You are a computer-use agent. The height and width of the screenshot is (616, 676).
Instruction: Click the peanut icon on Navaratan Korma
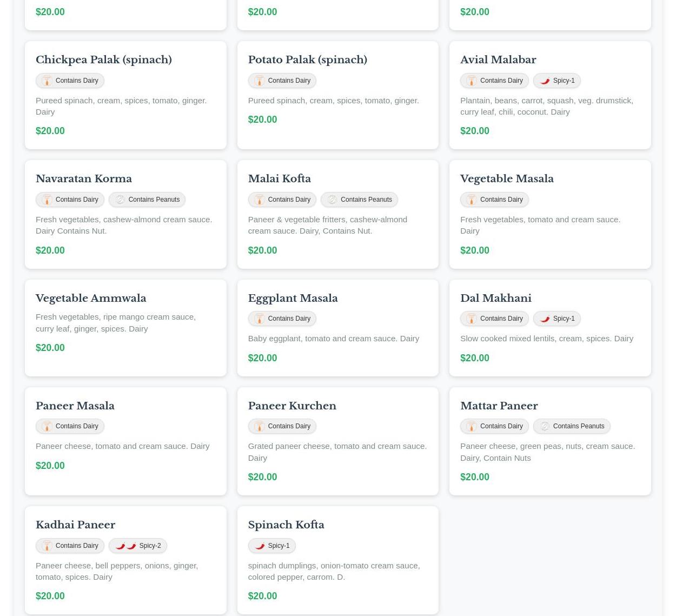[x=120, y=200]
